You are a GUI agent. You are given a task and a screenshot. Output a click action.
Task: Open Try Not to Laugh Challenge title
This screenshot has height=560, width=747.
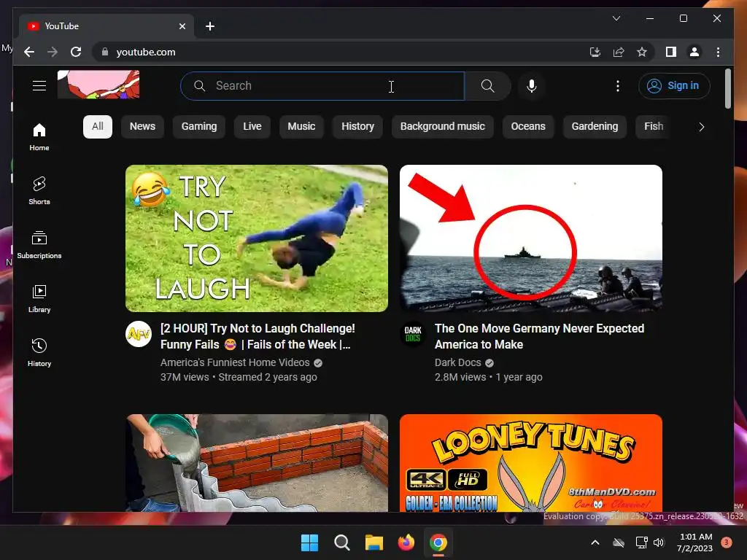point(258,336)
